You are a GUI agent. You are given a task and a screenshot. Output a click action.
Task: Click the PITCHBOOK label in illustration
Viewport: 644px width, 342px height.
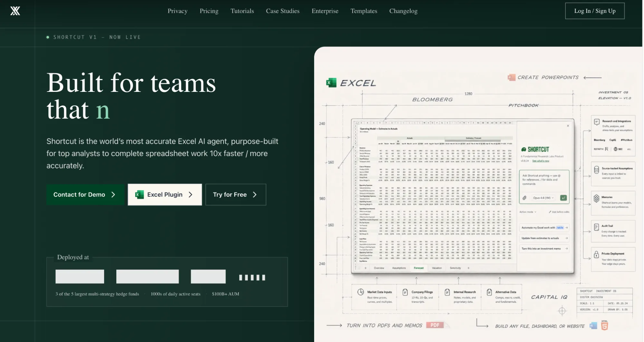(523, 105)
